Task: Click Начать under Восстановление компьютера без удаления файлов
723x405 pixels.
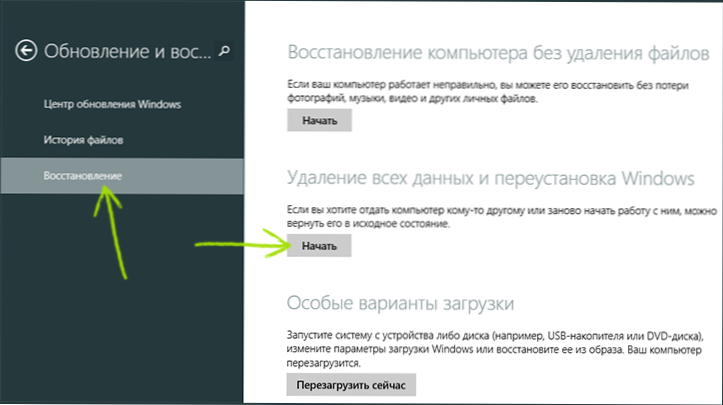Action: (x=320, y=120)
